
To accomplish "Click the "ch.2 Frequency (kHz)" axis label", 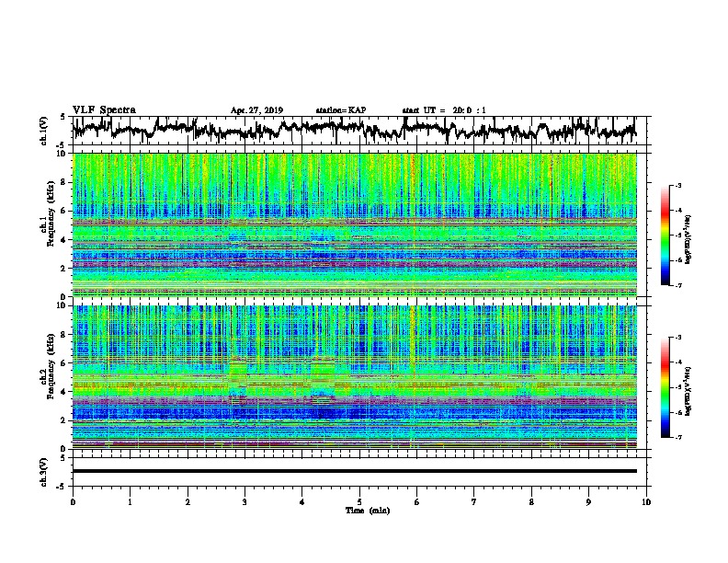I will 47,366.
